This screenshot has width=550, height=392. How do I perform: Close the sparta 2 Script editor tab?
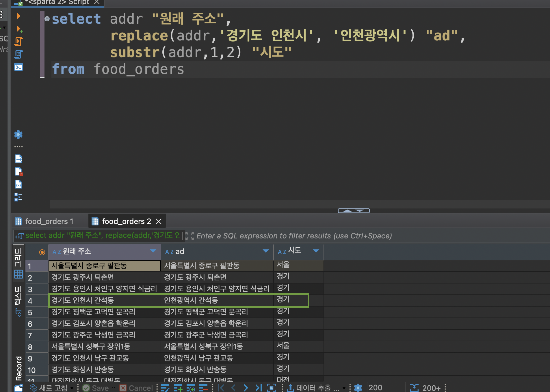tap(97, 2)
